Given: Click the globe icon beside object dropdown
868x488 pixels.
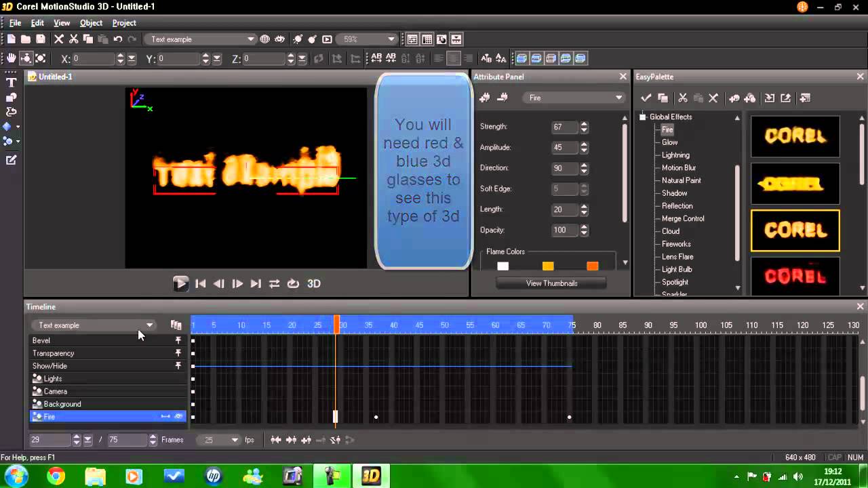Looking at the screenshot, I should [265, 39].
